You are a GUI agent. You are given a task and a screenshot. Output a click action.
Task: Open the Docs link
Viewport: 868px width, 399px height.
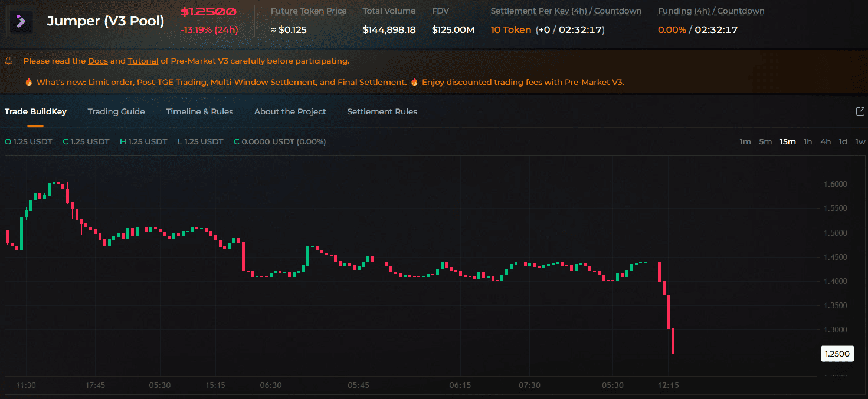click(x=98, y=61)
